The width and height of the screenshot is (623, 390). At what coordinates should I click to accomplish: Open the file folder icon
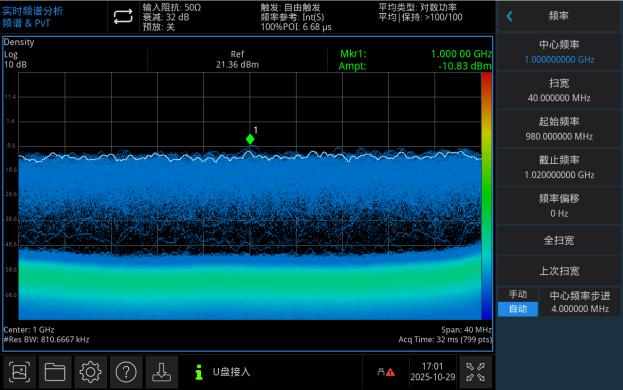point(55,372)
